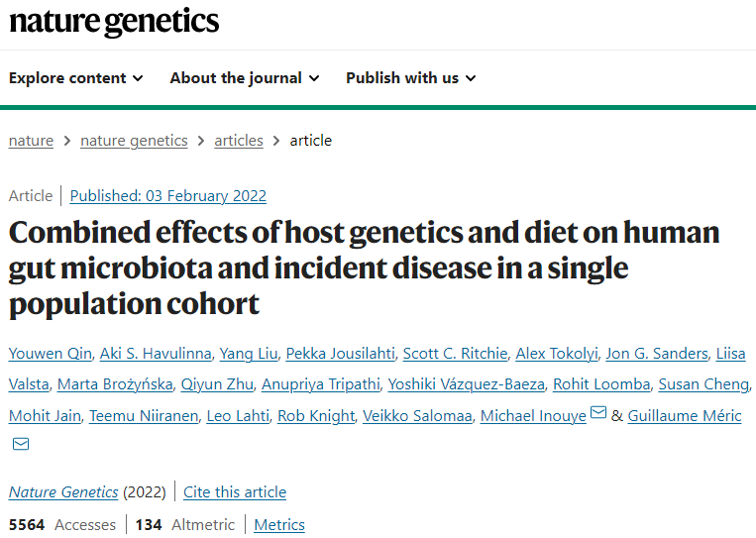Open the author page for Youwen Qin
Screen dimensions: 756x538
pyautogui.click(x=51, y=354)
